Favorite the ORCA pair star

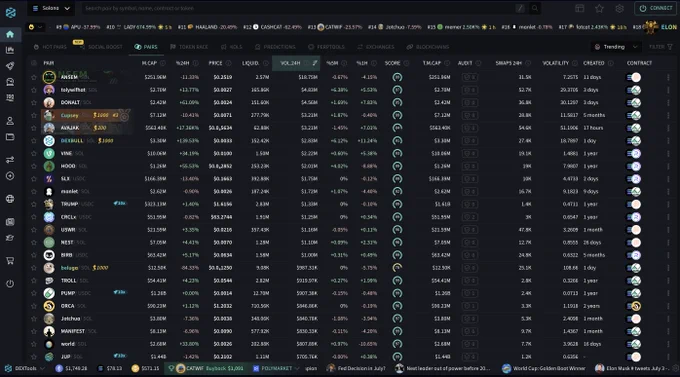pyautogui.click(x=34, y=306)
